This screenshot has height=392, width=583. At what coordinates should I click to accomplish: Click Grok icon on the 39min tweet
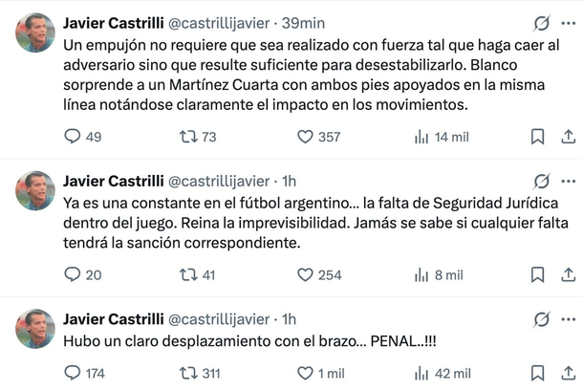click(541, 22)
